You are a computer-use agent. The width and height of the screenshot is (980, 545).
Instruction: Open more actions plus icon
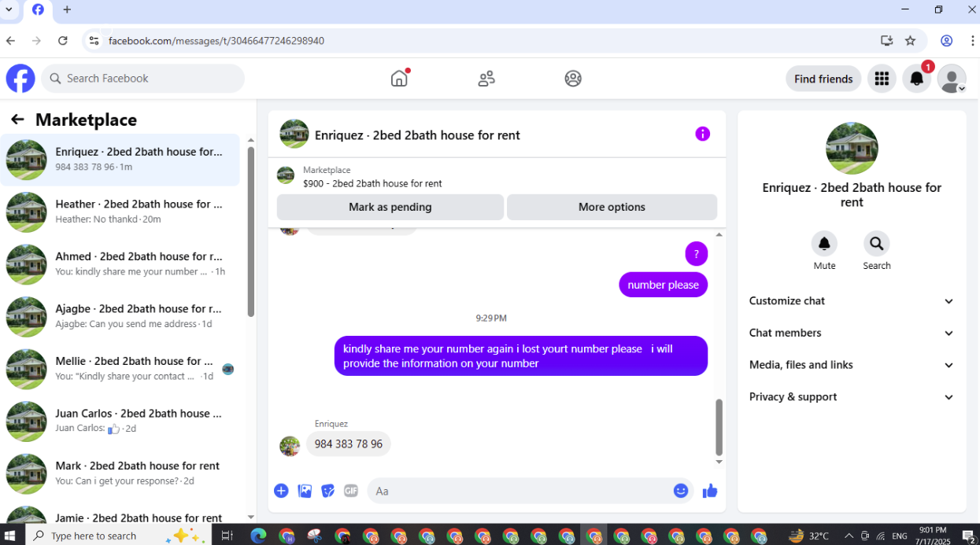click(x=281, y=491)
